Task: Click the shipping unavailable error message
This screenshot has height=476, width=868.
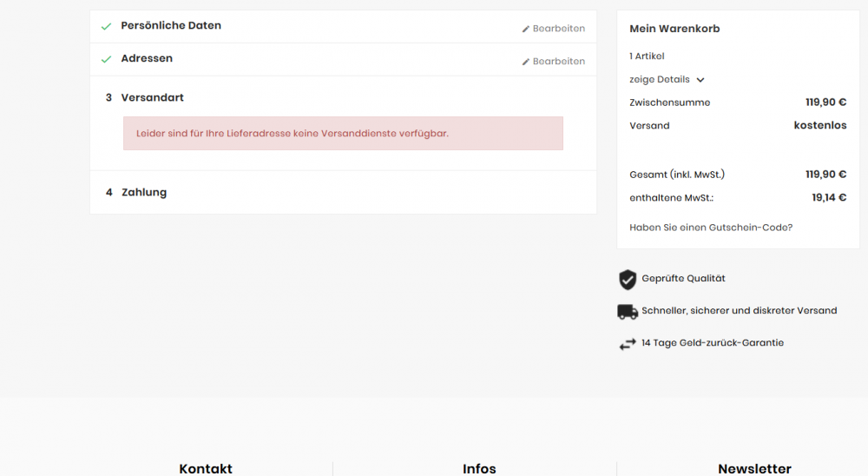Action: [x=343, y=133]
